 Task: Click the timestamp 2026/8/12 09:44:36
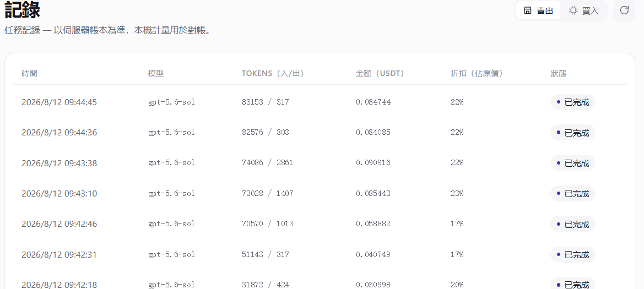(x=59, y=133)
